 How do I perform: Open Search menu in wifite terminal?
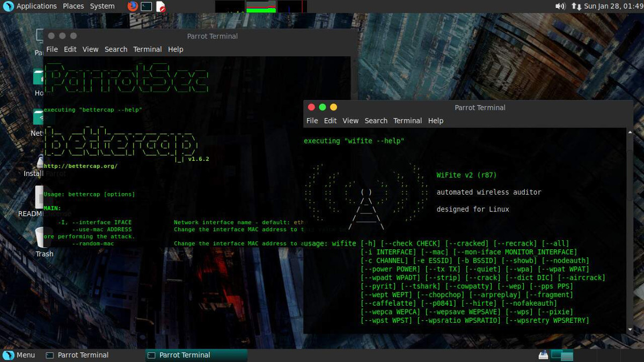[376, 121]
